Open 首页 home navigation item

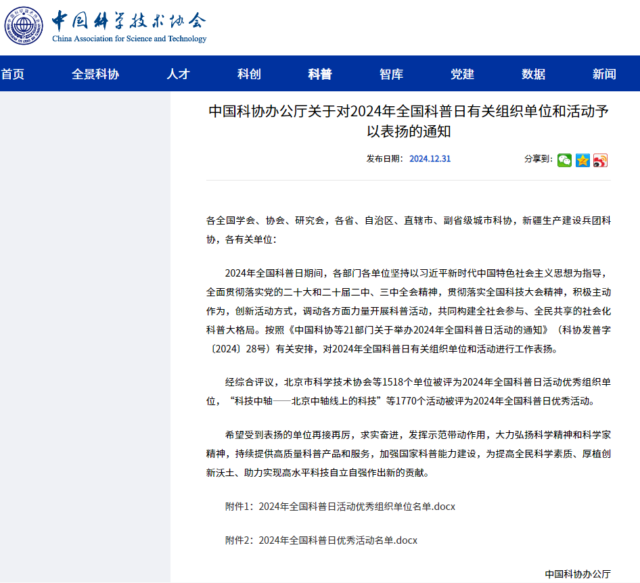pos(12,74)
